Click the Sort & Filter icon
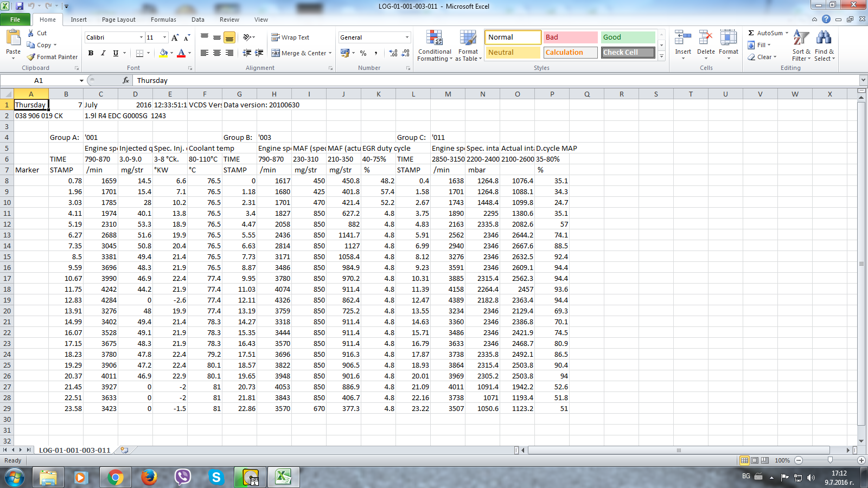This screenshot has width=868, height=488. tap(801, 39)
